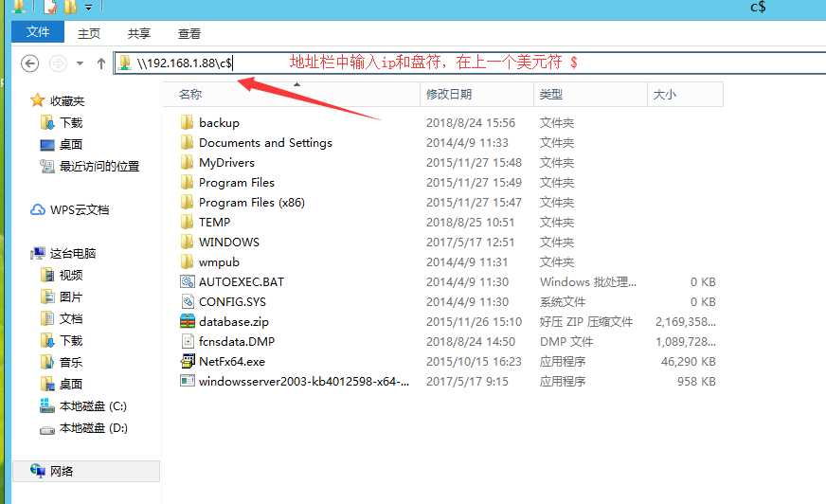Select the Program Files folder icon
This screenshot has height=504, width=826.
[187, 182]
